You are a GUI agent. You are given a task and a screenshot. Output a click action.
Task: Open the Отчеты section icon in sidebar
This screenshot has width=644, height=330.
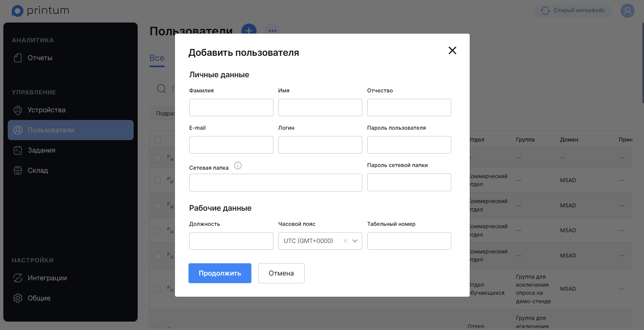[x=18, y=58]
